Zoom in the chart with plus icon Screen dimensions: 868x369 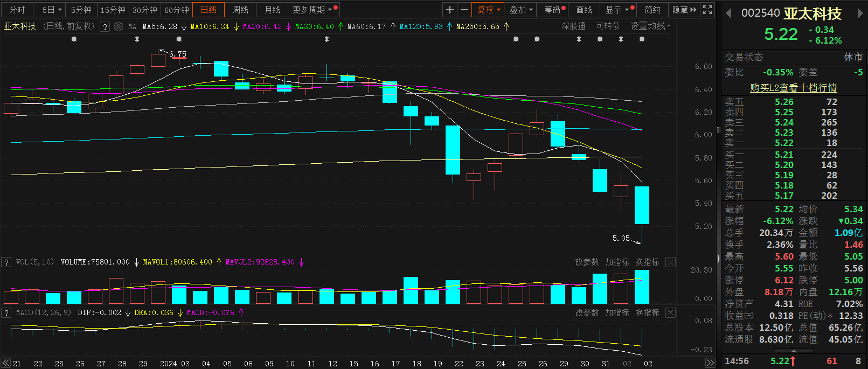(450, 10)
